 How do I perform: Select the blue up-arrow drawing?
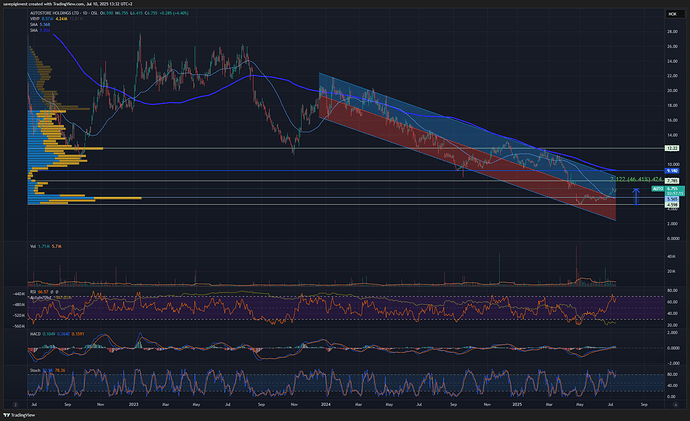click(x=636, y=196)
